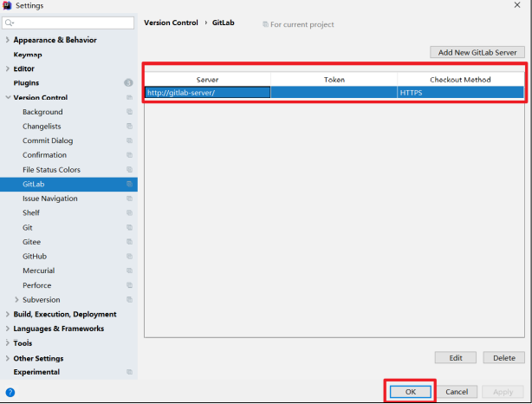Image resolution: width=532 pixels, height=404 pixels.
Task: Confirm settings with the OK button
Action: [x=409, y=392]
